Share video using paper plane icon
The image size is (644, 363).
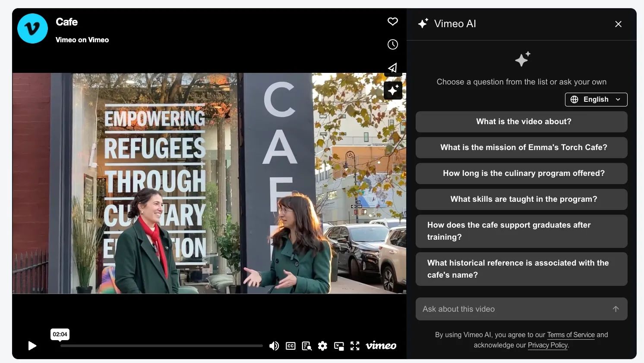point(392,68)
